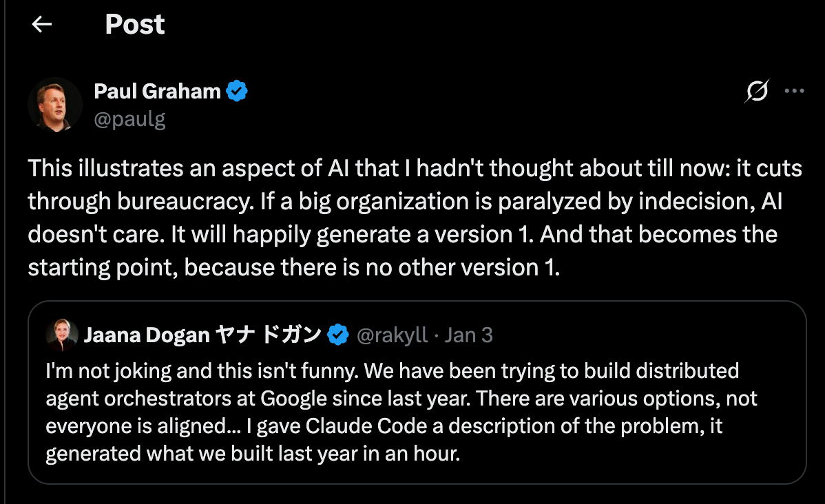Click the "Jan 3" timestamp
The height and width of the screenshot is (504, 825).
pos(469,335)
